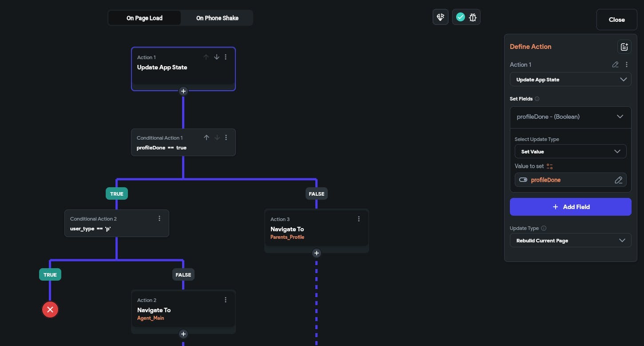Click the bug debug icon in the toolbar

[x=473, y=17]
